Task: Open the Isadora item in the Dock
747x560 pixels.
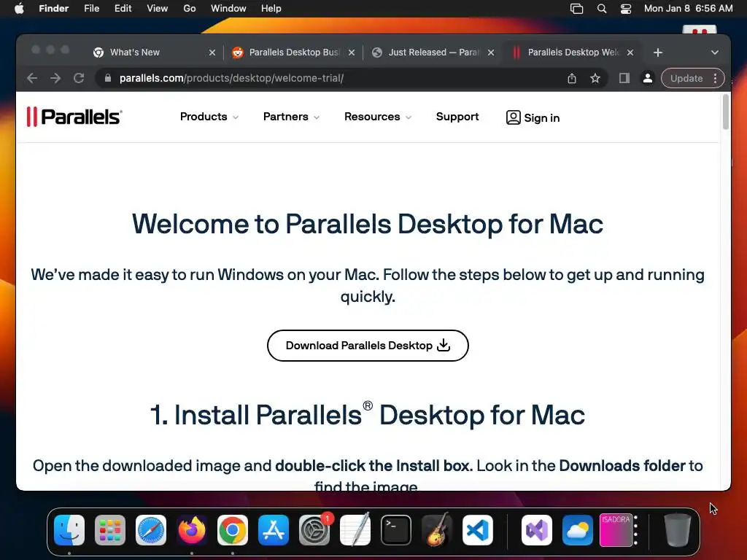Action: (619, 530)
